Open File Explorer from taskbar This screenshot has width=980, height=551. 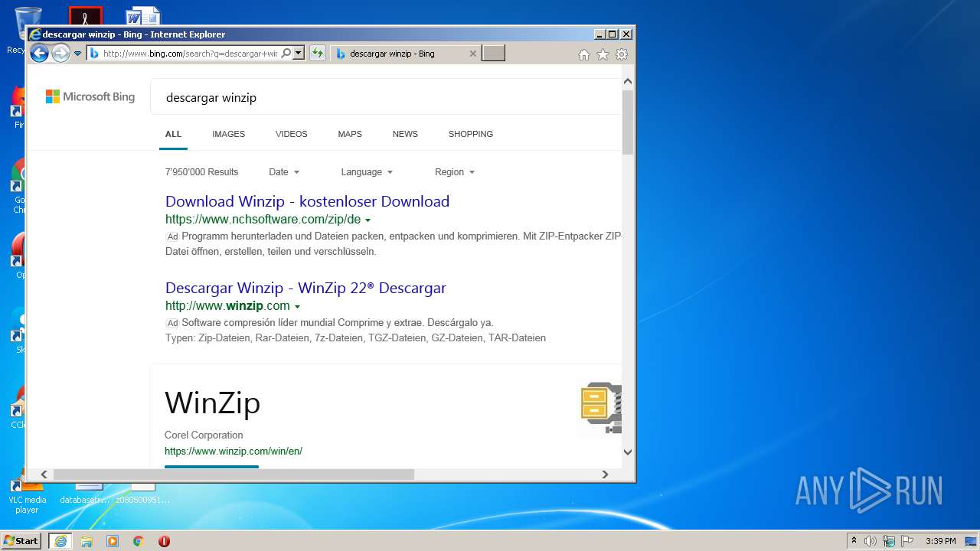pos(87,541)
